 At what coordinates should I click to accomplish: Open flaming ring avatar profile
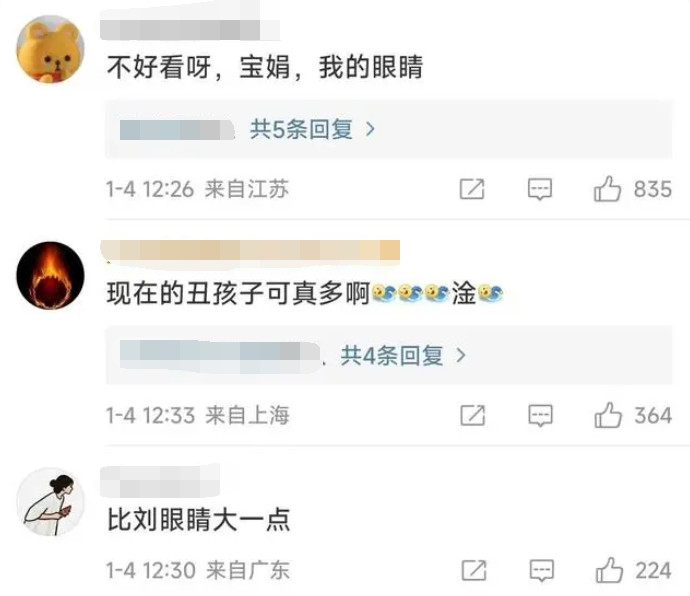coord(50,275)
